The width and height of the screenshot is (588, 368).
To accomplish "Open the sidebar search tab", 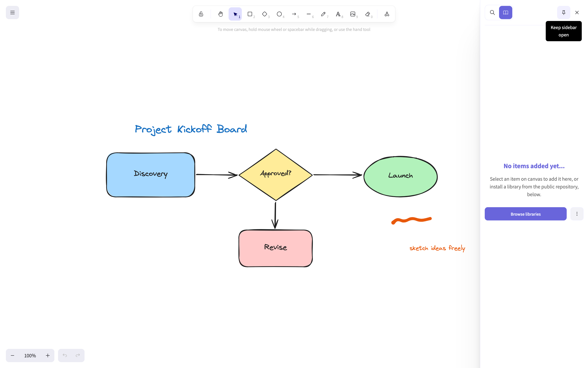I will click(492, 12).
